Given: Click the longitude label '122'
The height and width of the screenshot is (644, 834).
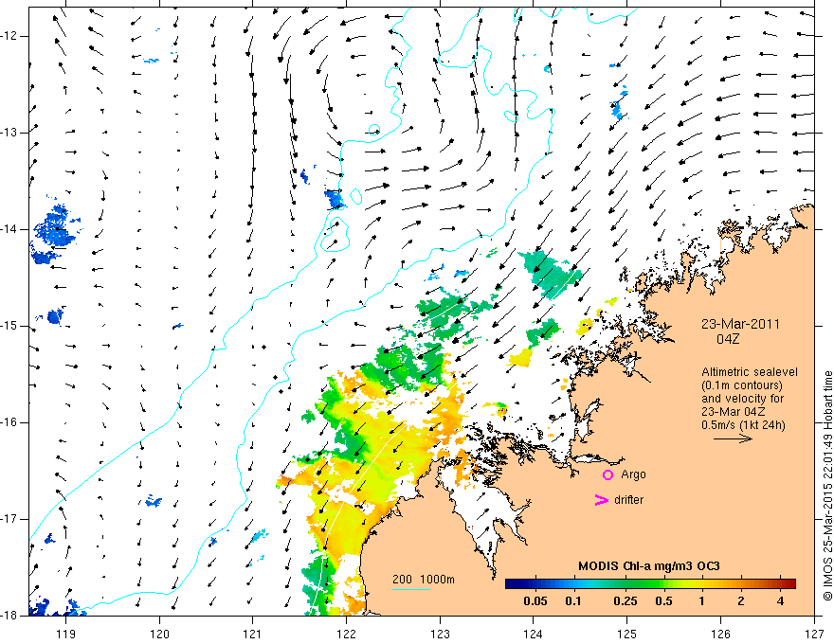Looking at the screenshot, I should 346,634.
